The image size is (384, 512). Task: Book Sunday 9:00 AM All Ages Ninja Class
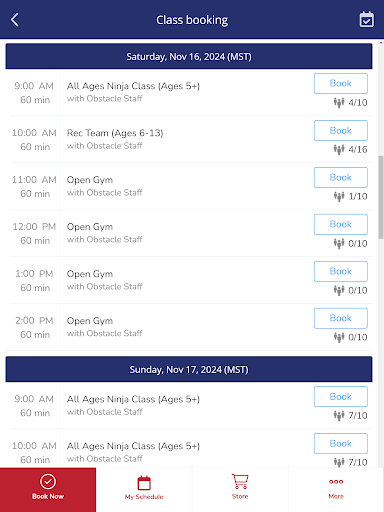point(341,397)
